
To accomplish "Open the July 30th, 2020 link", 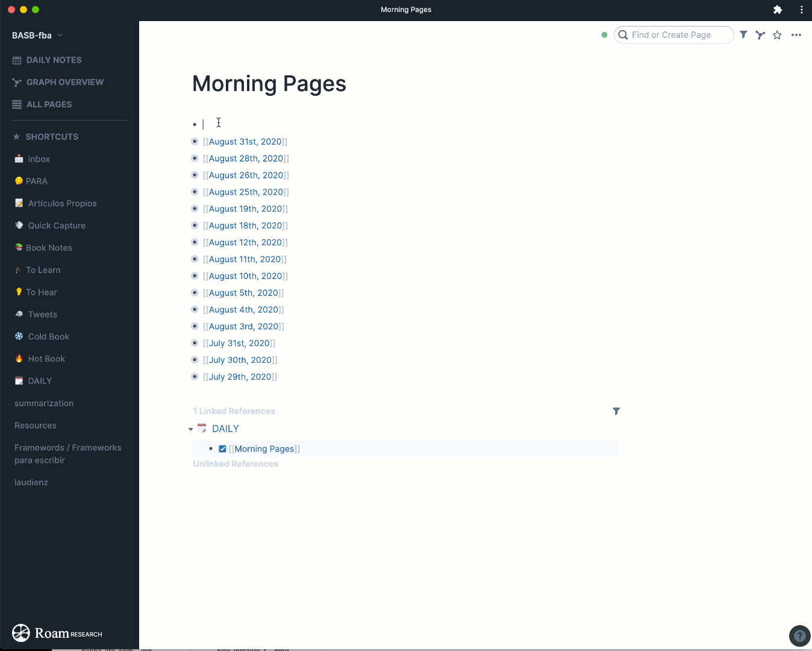I will (240, 360).
